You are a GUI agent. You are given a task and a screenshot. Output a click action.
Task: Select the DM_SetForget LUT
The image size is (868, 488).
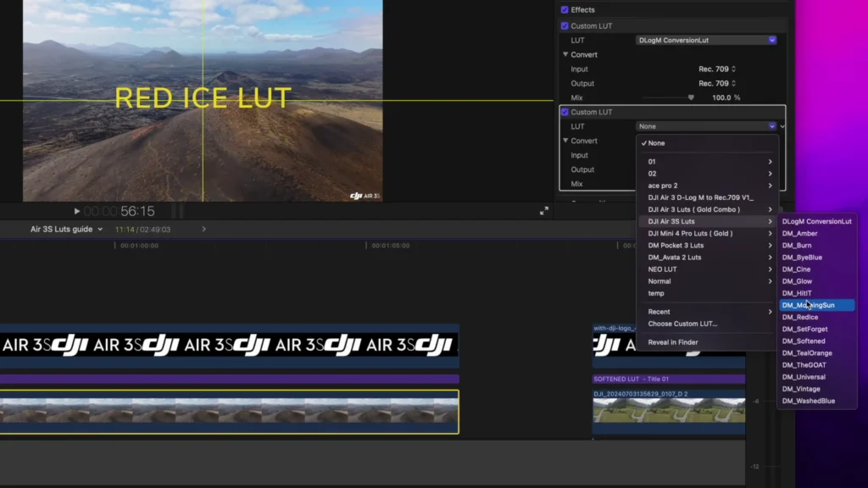click(x=817, y=330)
